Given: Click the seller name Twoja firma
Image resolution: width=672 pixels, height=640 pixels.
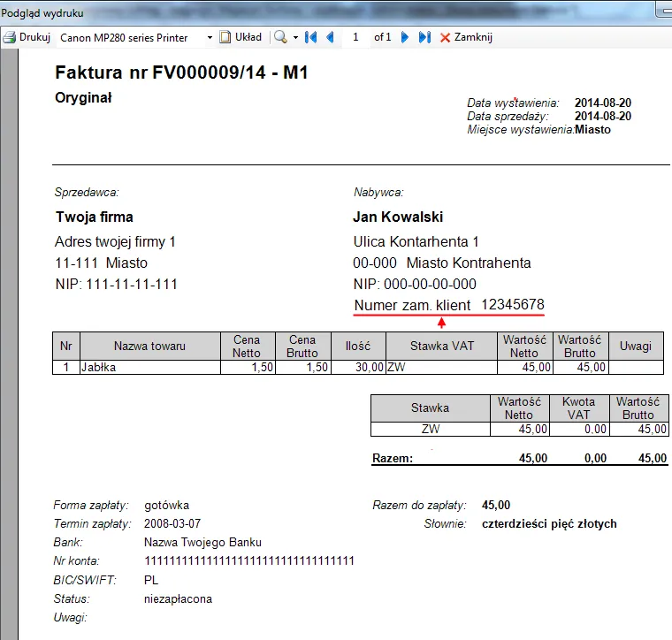Looking at the screenshot, I should (x=95, y=217).
